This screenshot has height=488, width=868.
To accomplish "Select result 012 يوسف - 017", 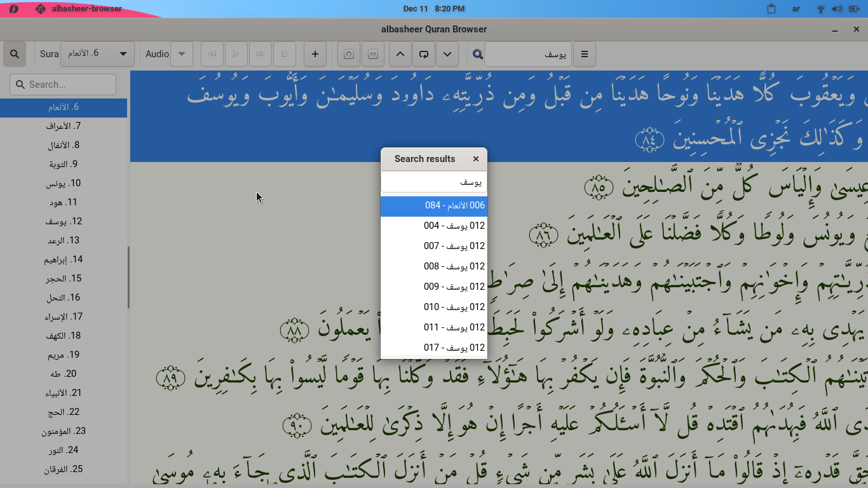I will pos(434,348).
